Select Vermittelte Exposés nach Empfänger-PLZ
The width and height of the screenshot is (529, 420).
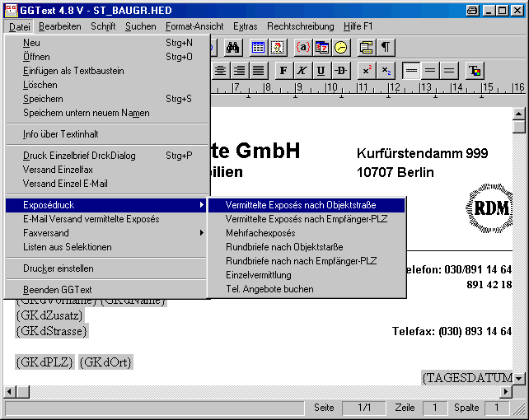tap(307, 219)
